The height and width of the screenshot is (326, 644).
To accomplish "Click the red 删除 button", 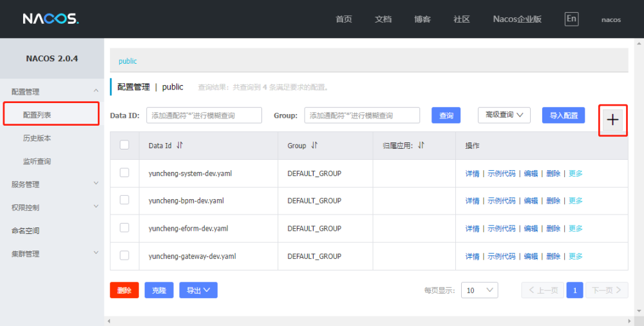I will (x=124, y=290).
